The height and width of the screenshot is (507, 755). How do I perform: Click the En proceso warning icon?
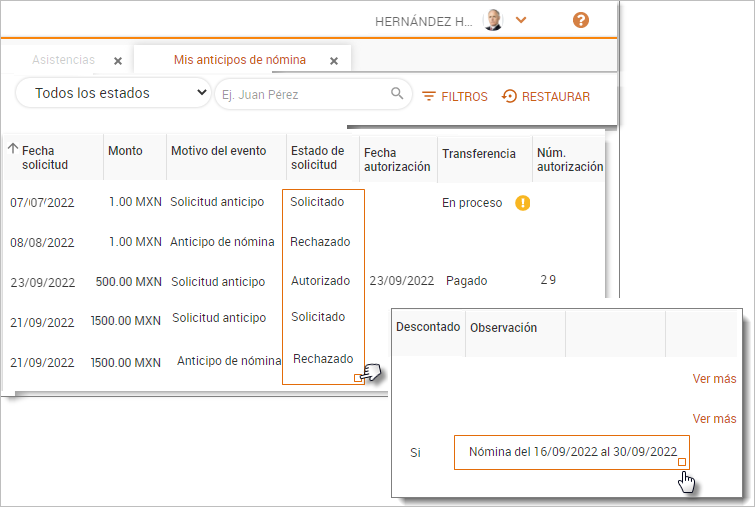point(522,203)
